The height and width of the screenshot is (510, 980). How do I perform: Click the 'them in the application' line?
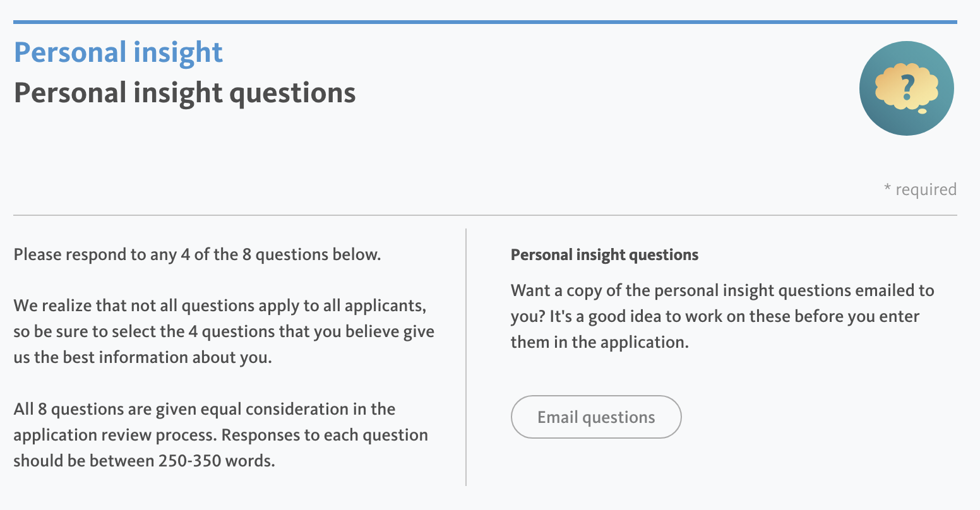click(599, 342)
